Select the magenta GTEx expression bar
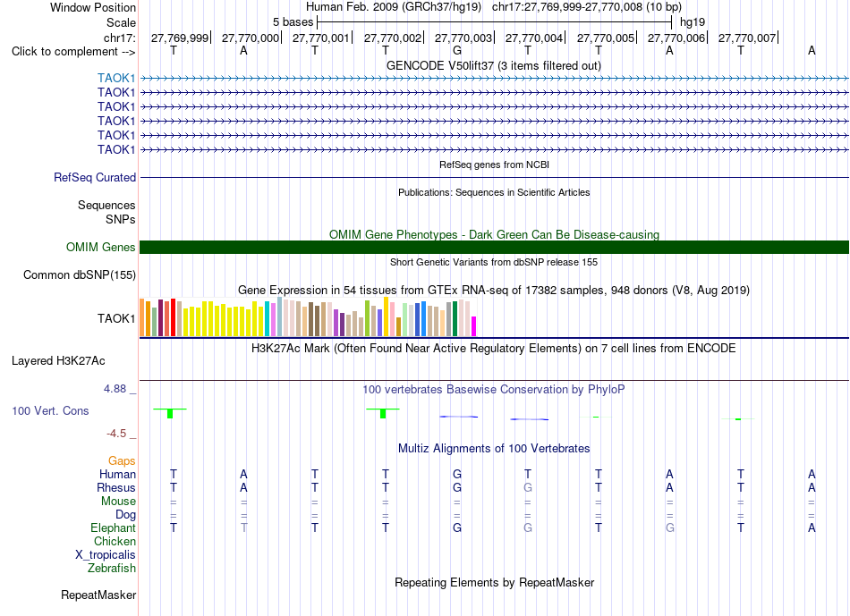 (474, 326)
